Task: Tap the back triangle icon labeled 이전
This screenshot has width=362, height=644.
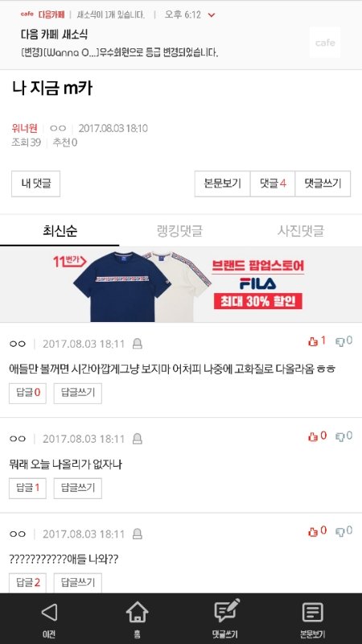Action: [x=49, y=613]
